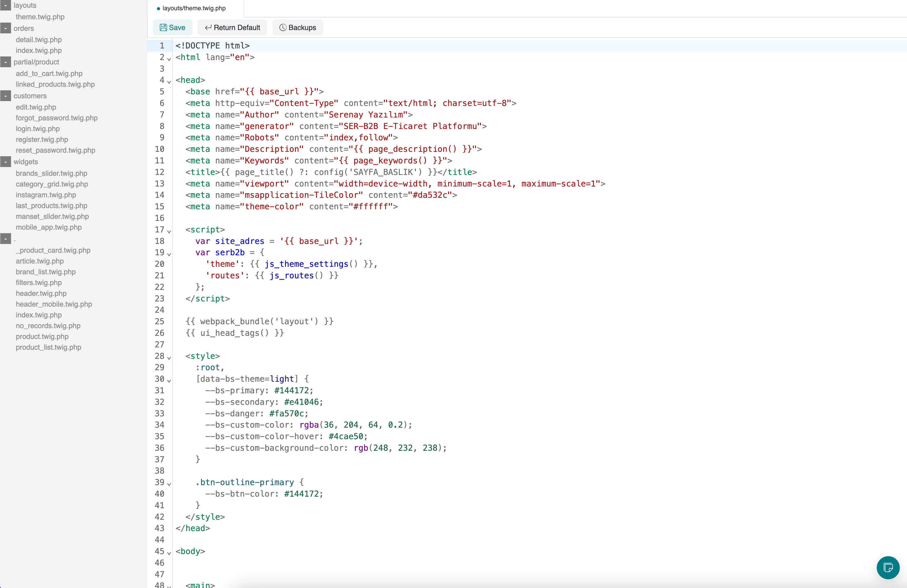
Task: Fold the script block at line 17
Action: click(x=169, y=231)
